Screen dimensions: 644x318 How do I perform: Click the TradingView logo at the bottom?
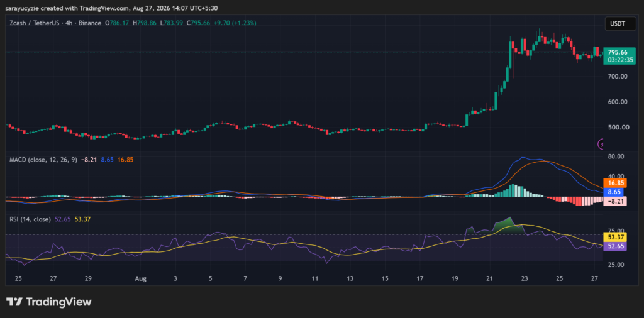click(49, 302)
